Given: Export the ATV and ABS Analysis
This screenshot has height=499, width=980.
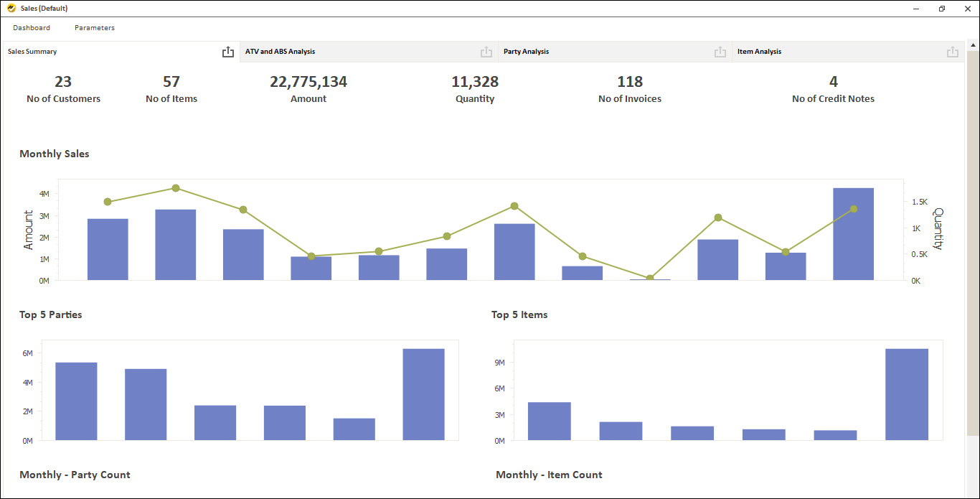Looking at the screenshot, I should [x=486, y=51].
